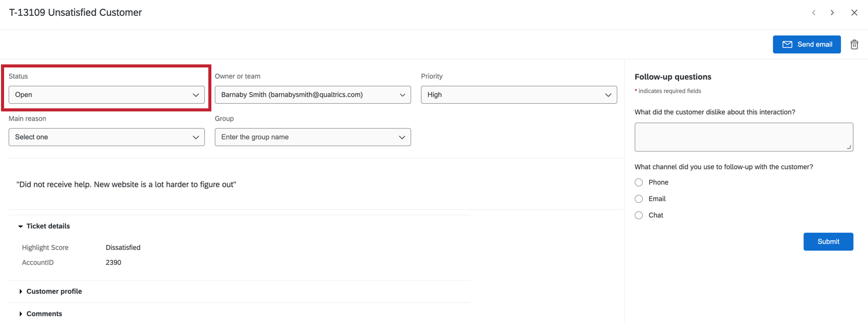Submit the follow-up questions

(828, 242)
